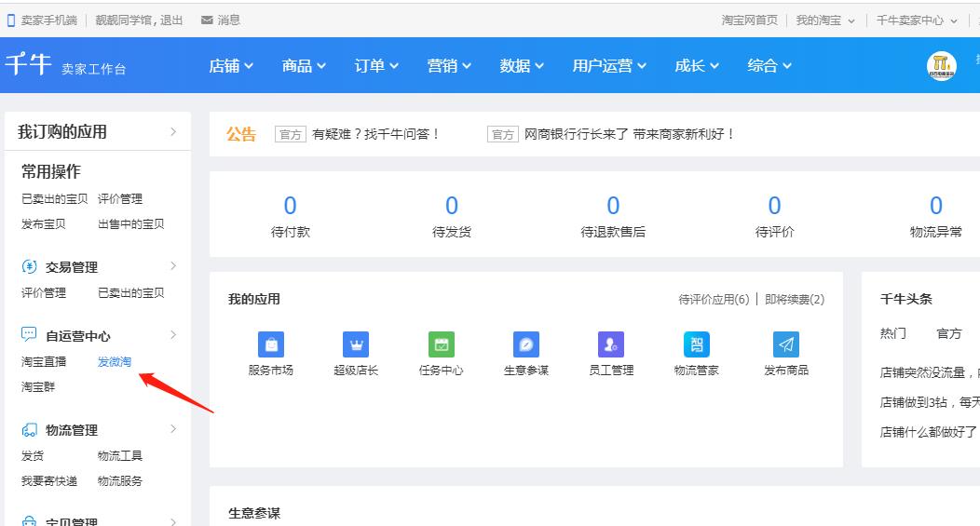Open 发货 under 物流管理
Screen dimensions: 980x526
pos(33,456)
